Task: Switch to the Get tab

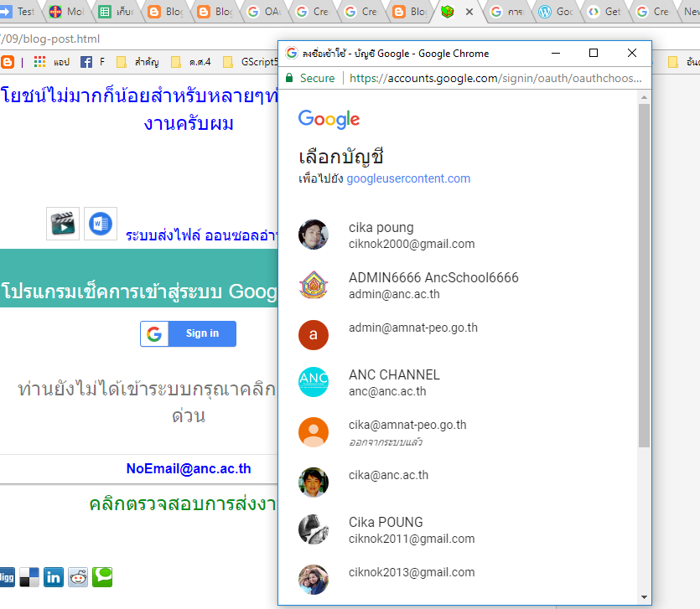Action: [604, 12]
